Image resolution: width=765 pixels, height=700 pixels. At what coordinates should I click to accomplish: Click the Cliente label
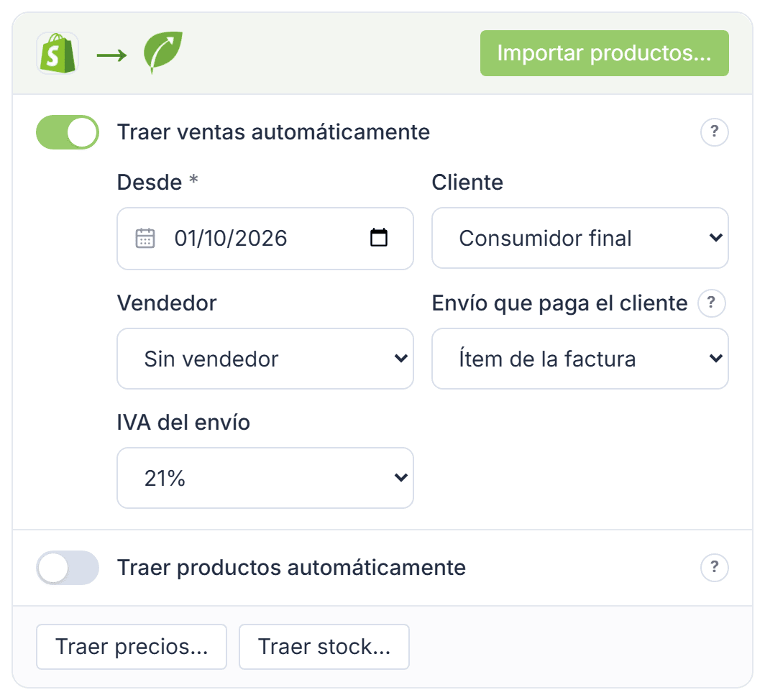pyautogui.click(x=467, y=183)
